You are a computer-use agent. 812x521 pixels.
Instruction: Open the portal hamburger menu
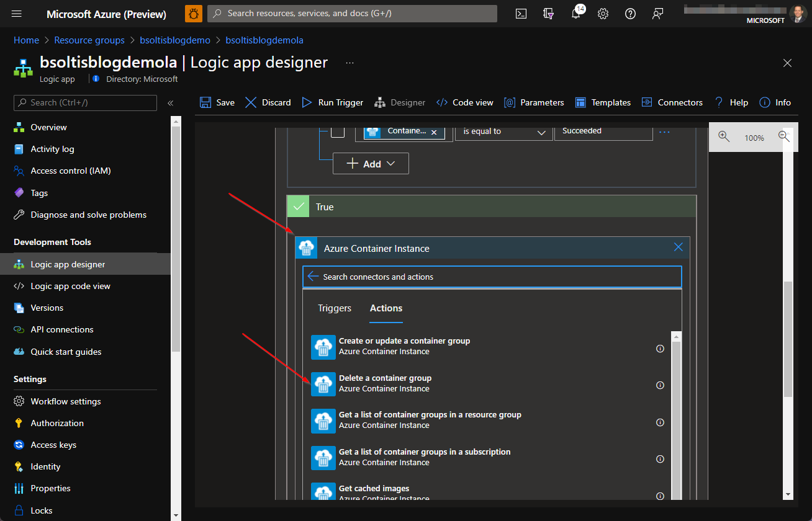click(17, 14)
